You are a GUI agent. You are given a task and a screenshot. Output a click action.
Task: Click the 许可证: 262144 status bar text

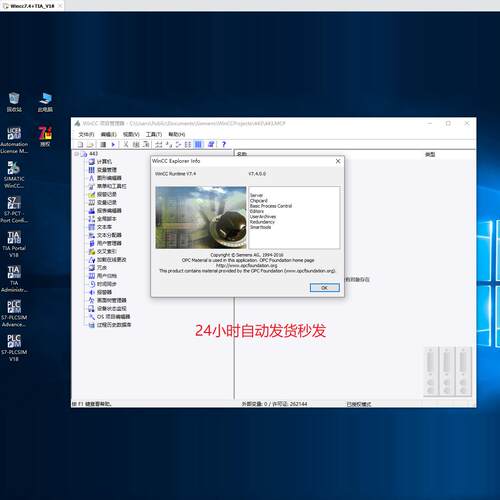point(290,404)
